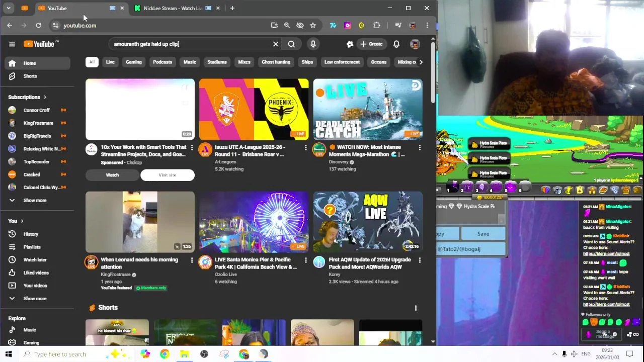Viewport: 644px width, 362px height.
Task: Select the Law enforcement filter chip
Action: point(342,62)
